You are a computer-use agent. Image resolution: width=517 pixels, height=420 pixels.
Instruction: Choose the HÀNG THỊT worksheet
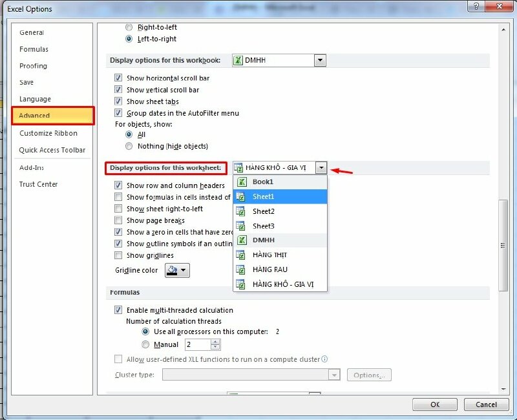coord(278,255)
